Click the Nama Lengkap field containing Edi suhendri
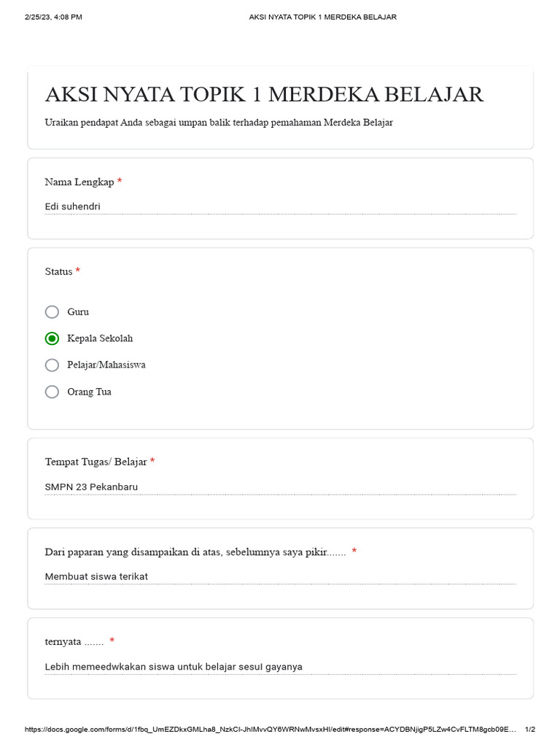This screenshot has width=560, height=747. 281,206
